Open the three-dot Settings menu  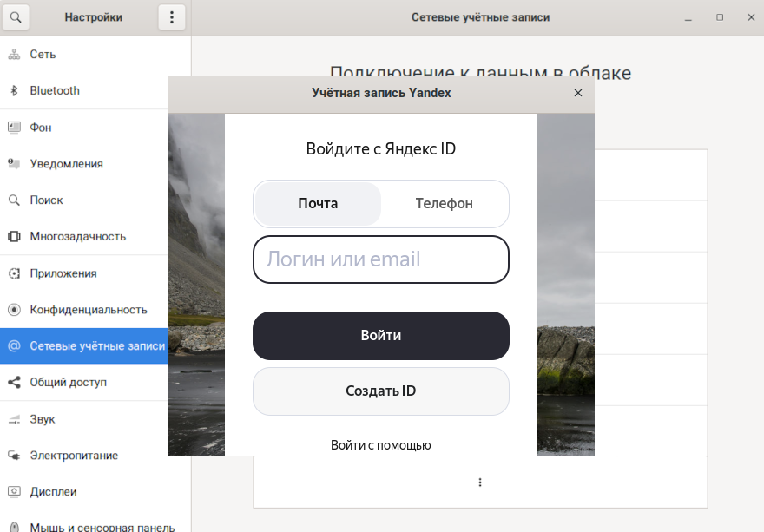point(172,17)
